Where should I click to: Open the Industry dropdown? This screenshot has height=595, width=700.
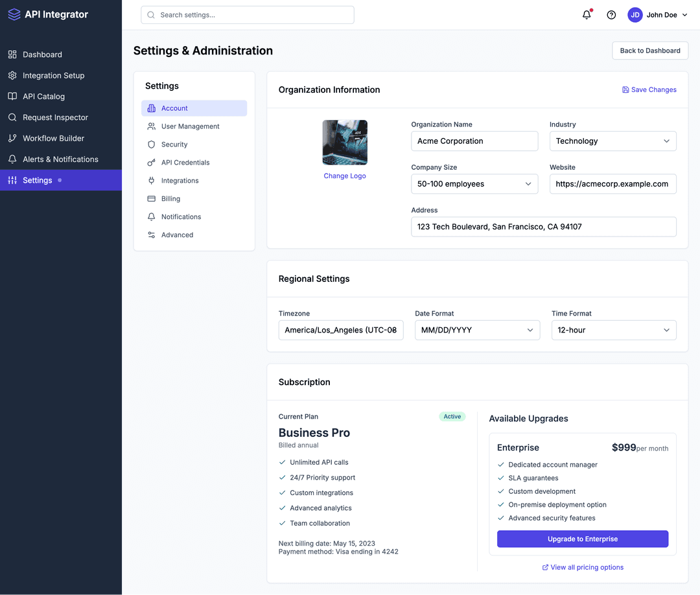[612, 141]
